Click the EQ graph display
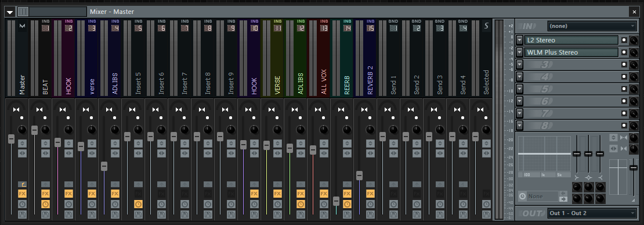 pos(544,154)
